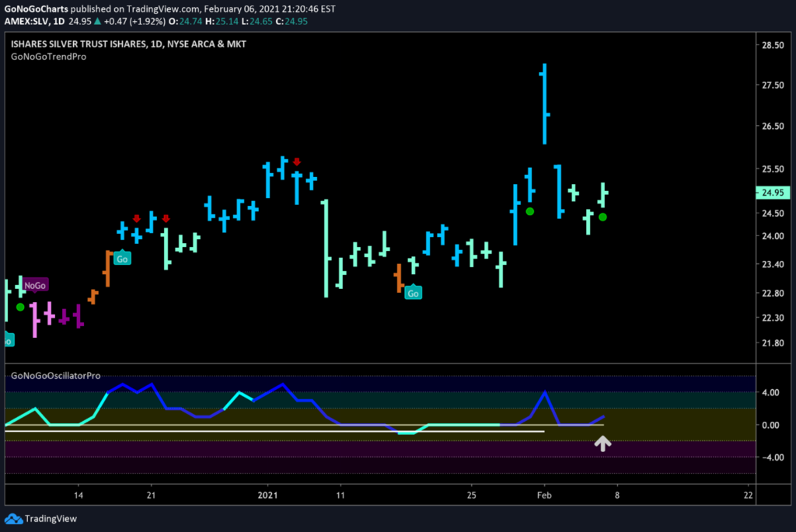
Task: Click the 25.50 price axis label
Action: pyautogui.click(x=773, y=169)
